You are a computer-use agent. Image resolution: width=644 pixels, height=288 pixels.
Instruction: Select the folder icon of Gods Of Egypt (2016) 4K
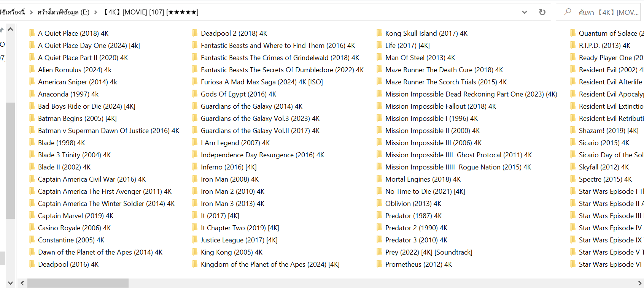coord(195,94)
